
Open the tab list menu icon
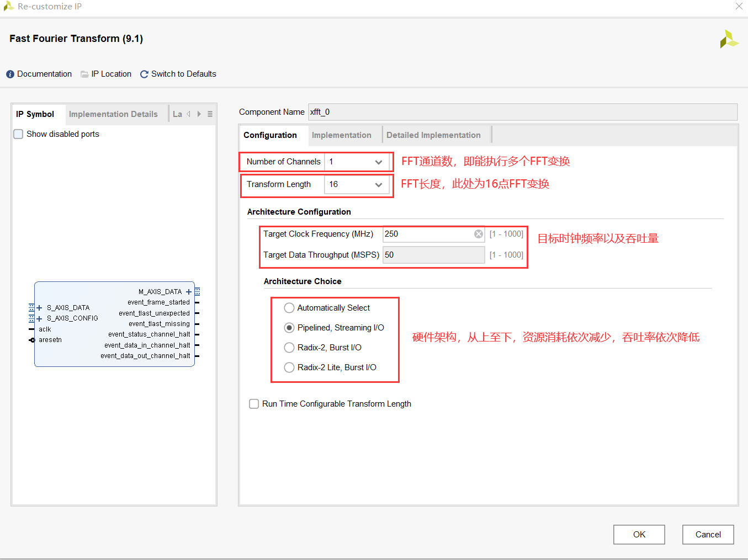tap(210, 114)
